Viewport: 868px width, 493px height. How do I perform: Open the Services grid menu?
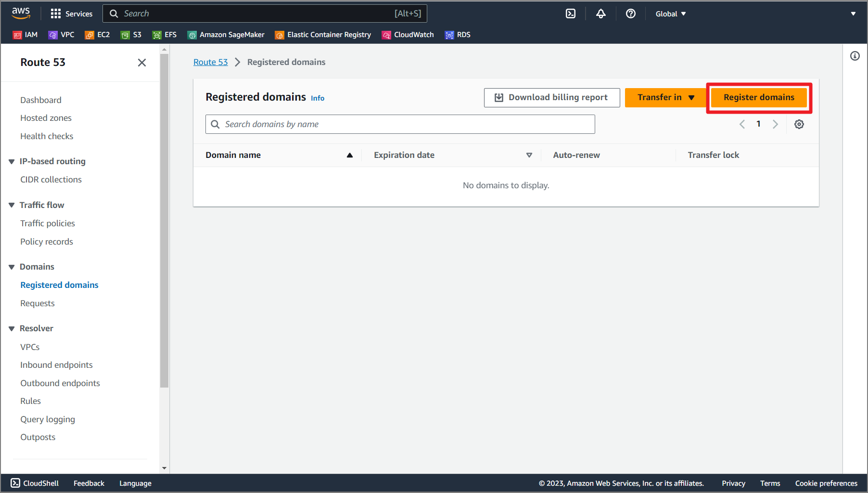71,13
